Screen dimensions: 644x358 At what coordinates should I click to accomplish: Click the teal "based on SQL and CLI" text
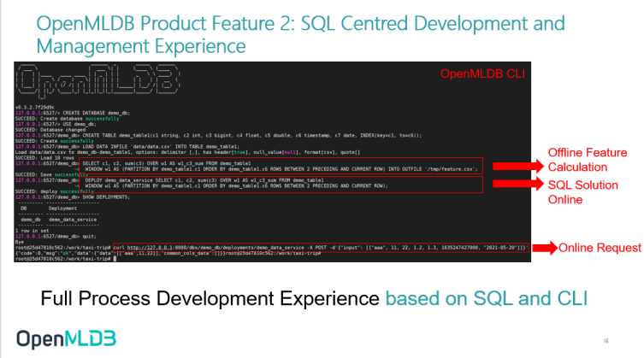[487, 298]
